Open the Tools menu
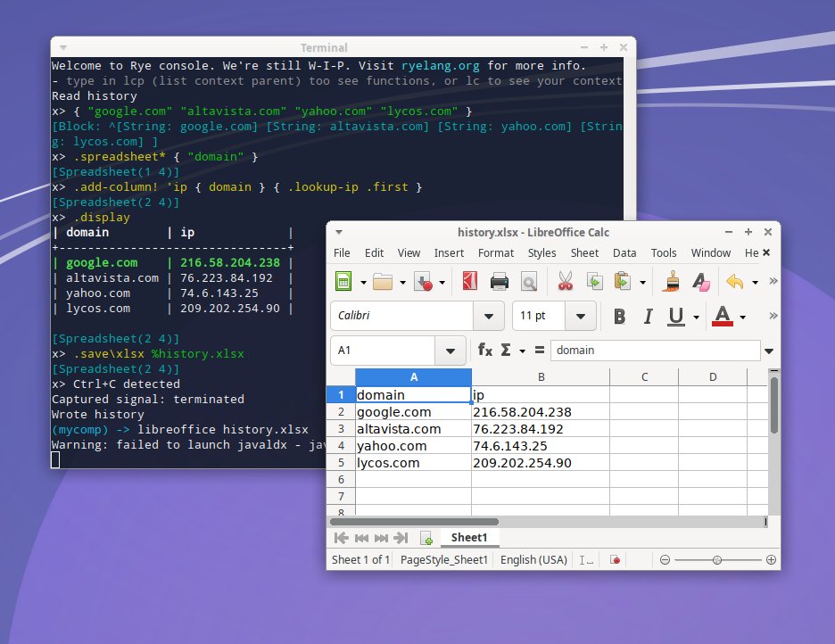The image size is (835, 644). pos(664,252)
